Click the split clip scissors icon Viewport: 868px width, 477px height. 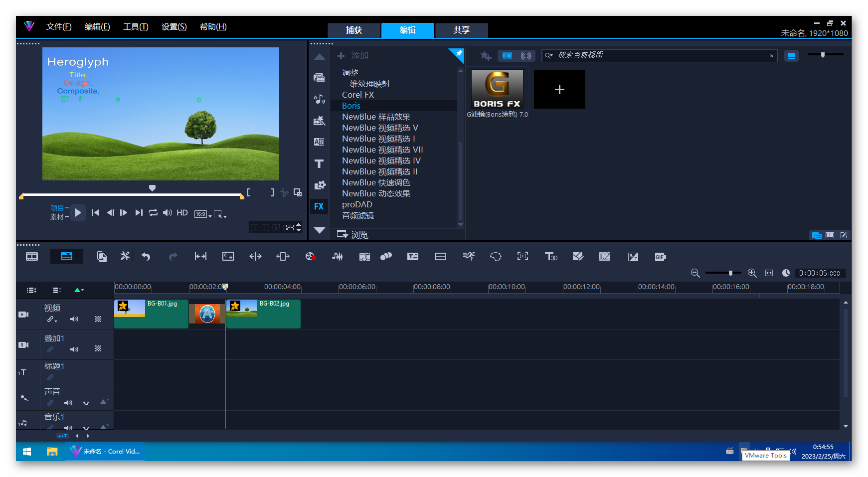point(284,192)
